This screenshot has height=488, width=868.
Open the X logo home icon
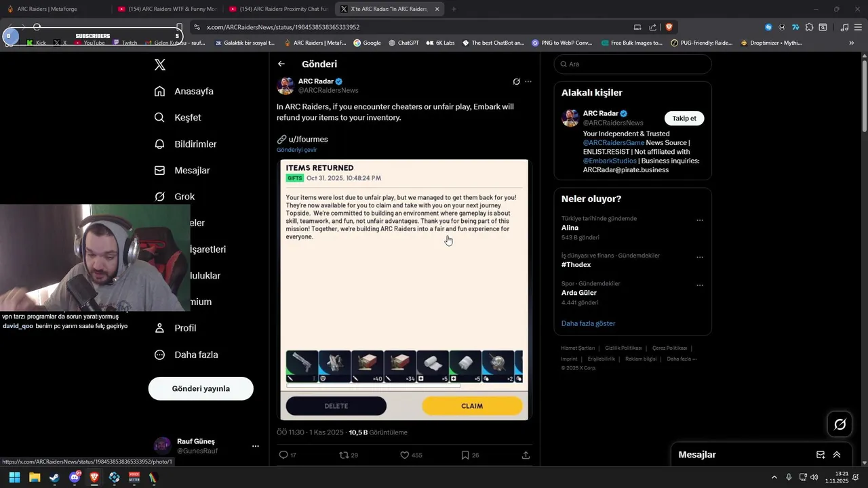click(160, 64)
